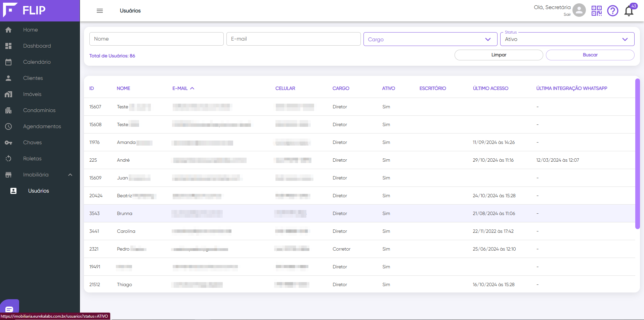This screenshot has width=644, height=320.
Task: Open the Status Ativo dropdown
Action: [567, 39]
